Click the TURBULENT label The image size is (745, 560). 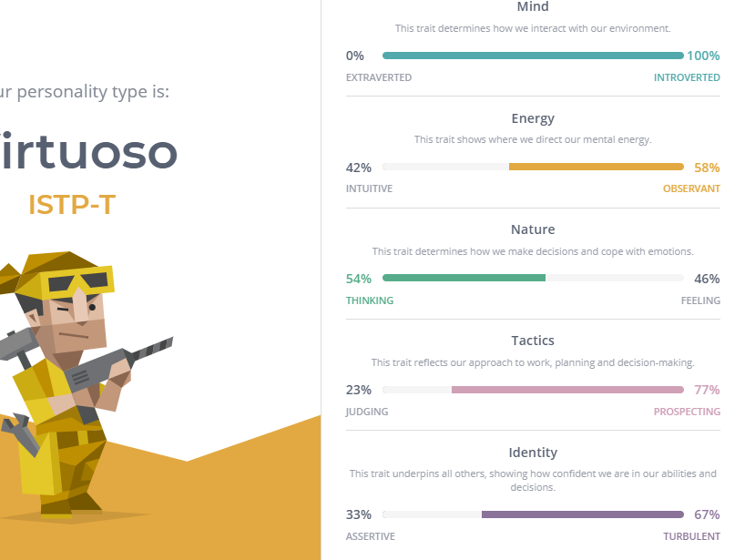[x=691, y=536]
